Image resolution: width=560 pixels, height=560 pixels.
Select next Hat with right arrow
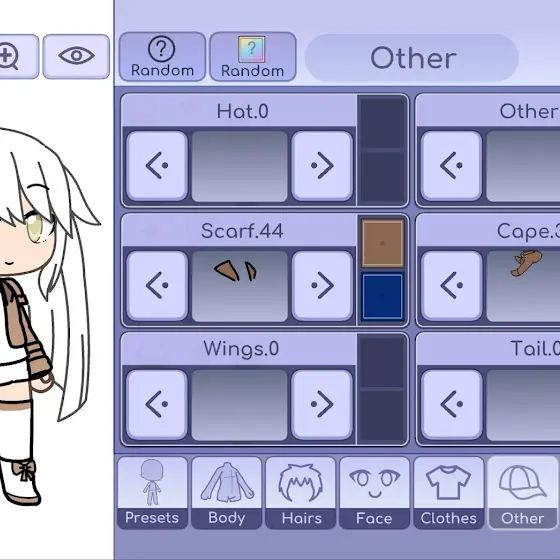pos(322,166)
